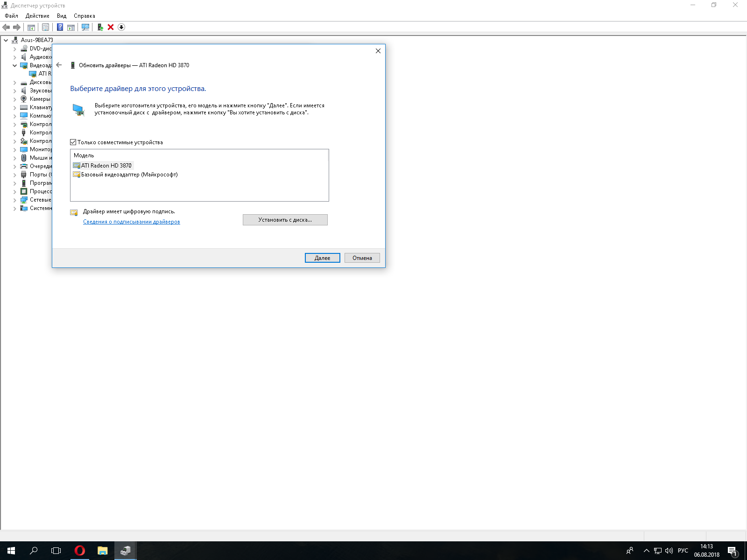Toggle the action pane toolbar icon
Viewport: 747px width, 560px height.
pyautogui.click(x=71, y=27)
